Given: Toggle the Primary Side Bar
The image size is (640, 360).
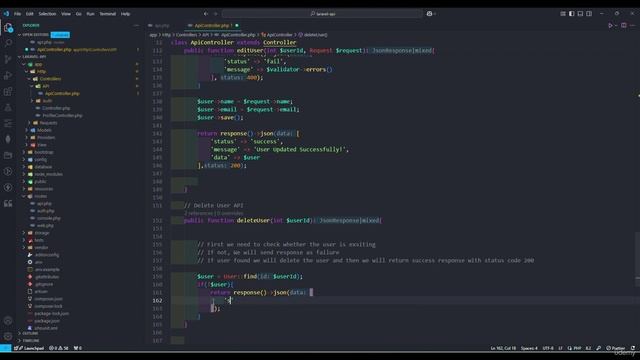Looking at the screenshot, I should (x=571, y=13).
